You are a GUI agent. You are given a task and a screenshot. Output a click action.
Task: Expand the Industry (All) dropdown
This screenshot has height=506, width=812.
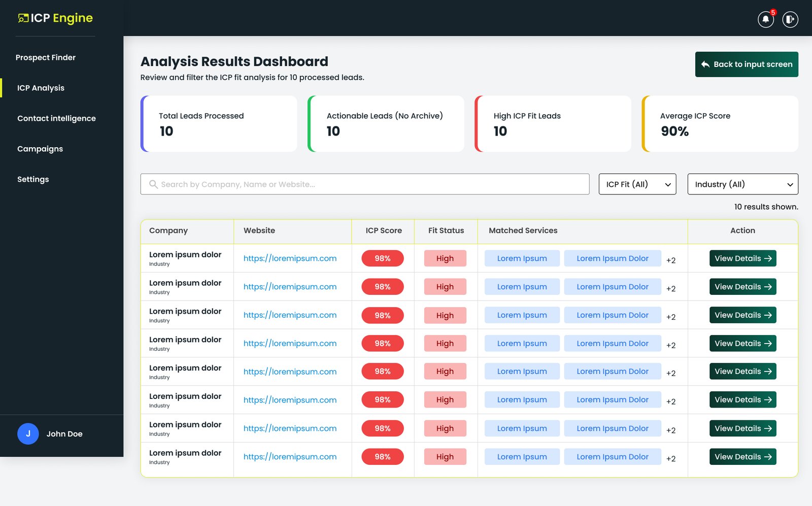742,184
